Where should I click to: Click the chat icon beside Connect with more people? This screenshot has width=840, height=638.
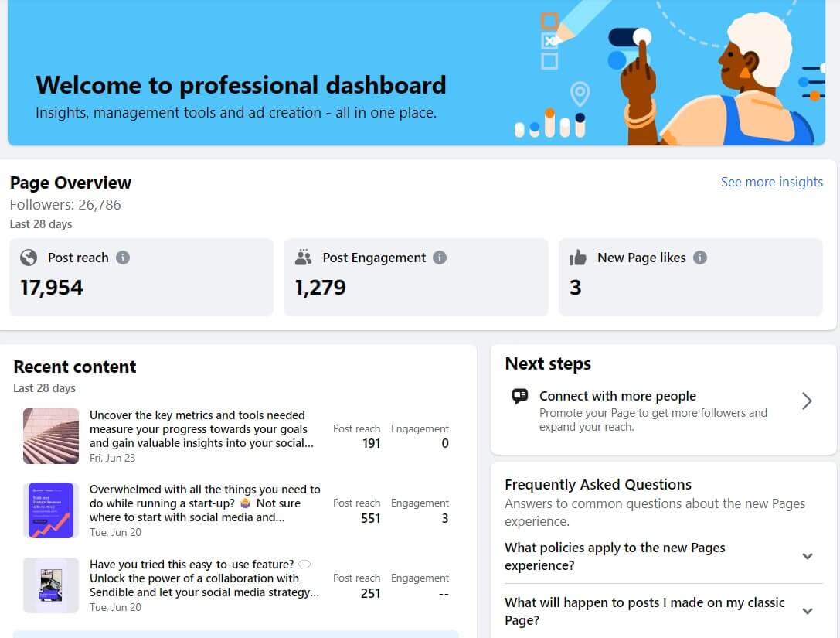pyautogui.click(x=520, y=396)
